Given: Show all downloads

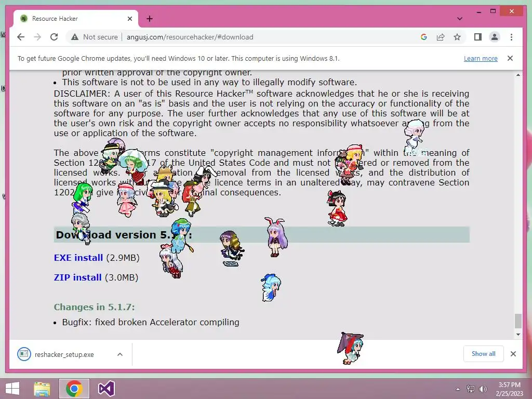Looking at the screenshot, I should pyautogui.click(x=484, y=354).
